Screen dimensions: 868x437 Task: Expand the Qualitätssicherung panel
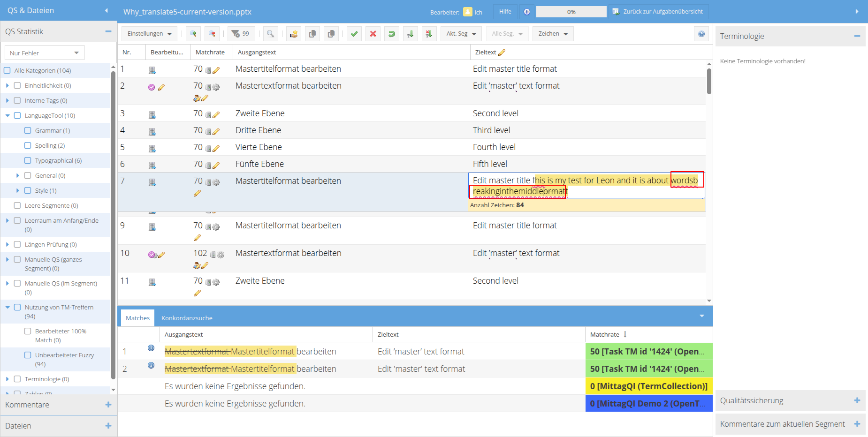[857, 400]
